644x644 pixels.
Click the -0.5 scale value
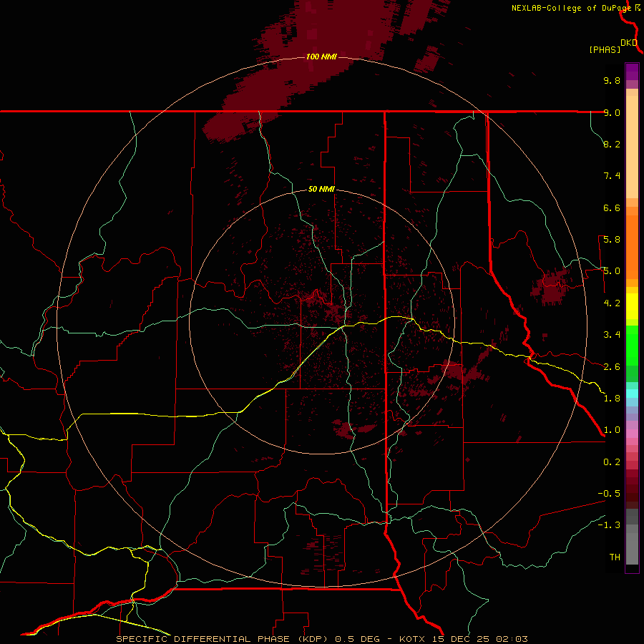(609, 494)
